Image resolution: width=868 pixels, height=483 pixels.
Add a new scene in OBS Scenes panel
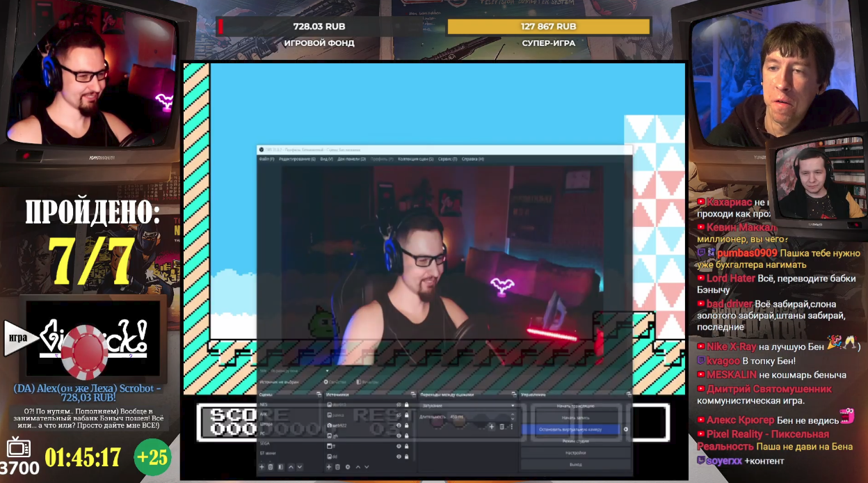(x=262, y=467)
